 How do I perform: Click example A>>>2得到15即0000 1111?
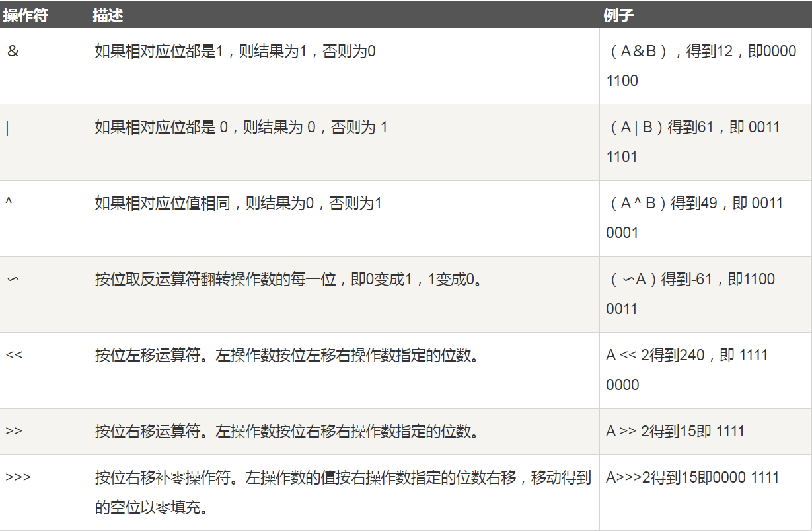(692, 477)
